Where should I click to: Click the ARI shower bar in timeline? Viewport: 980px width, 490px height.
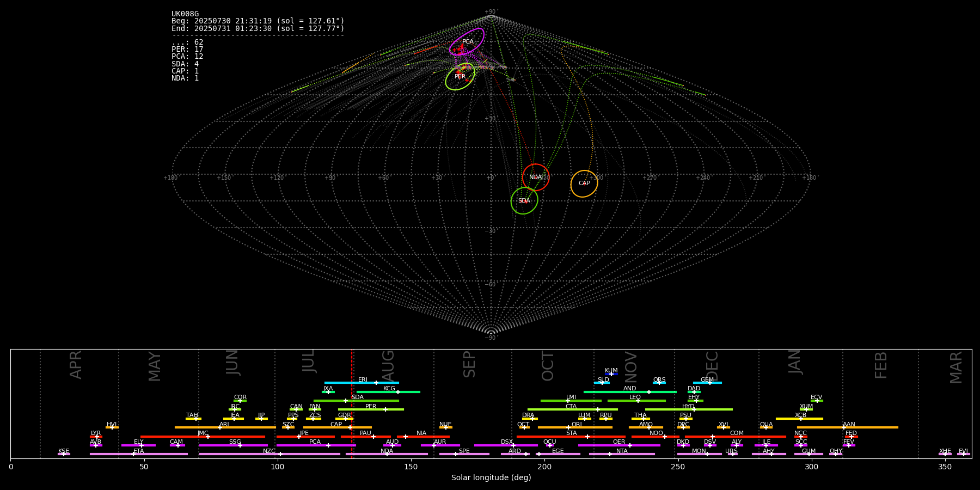pos(225,427)
